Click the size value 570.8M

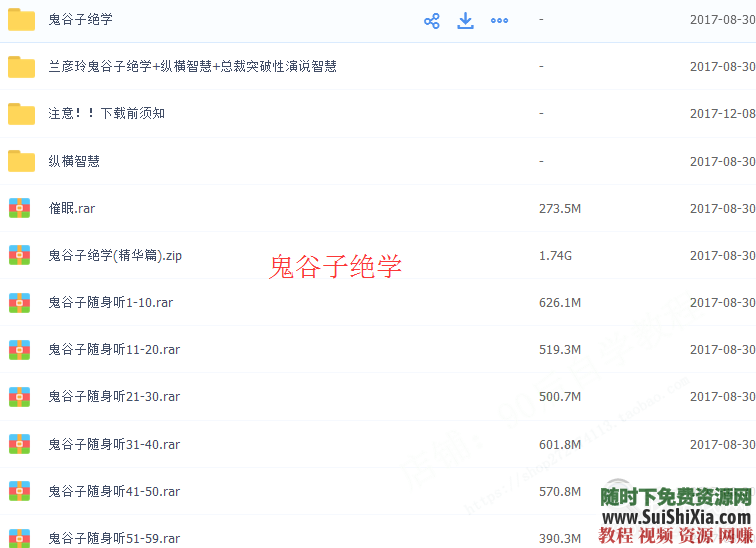(x=560, y=492)
